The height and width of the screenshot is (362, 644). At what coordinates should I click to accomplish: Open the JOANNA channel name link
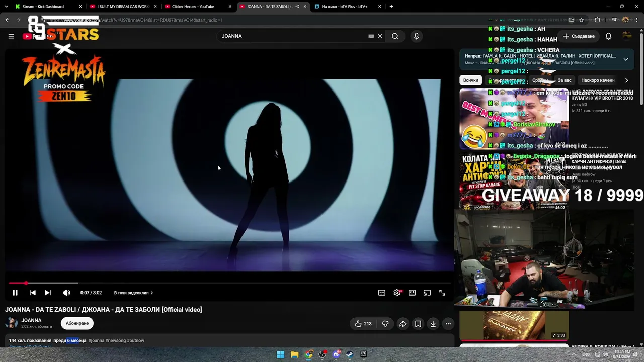(x=31, y=320)
